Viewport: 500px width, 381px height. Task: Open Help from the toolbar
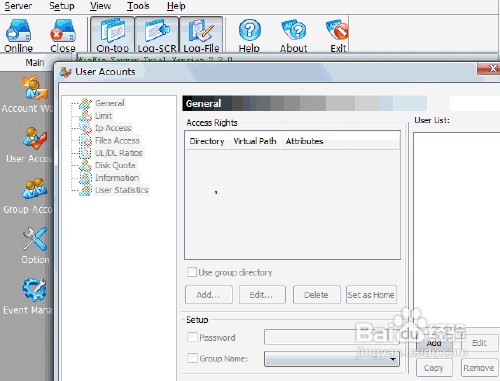pos(249,35)
